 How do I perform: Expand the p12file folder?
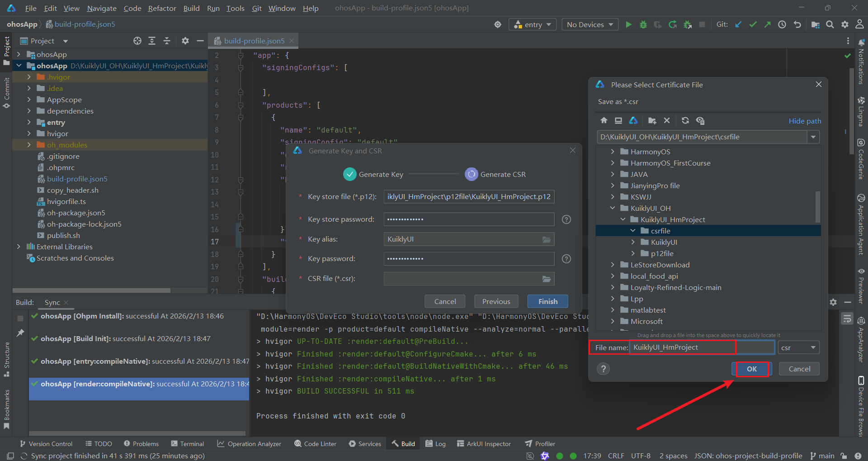click(x=633, y=253)
